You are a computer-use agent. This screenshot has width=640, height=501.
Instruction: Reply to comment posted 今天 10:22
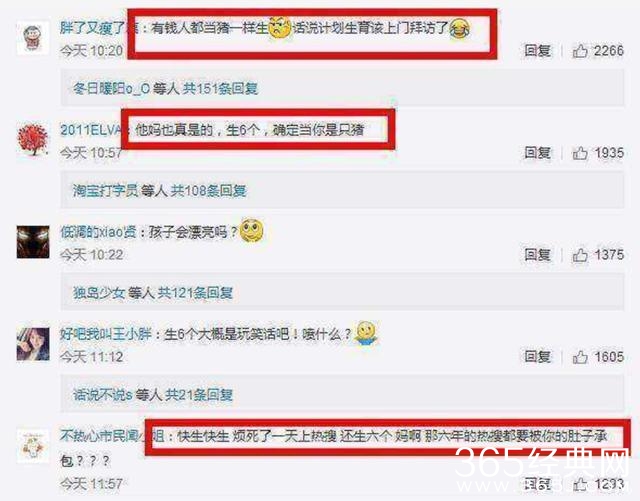pos(538,255)
